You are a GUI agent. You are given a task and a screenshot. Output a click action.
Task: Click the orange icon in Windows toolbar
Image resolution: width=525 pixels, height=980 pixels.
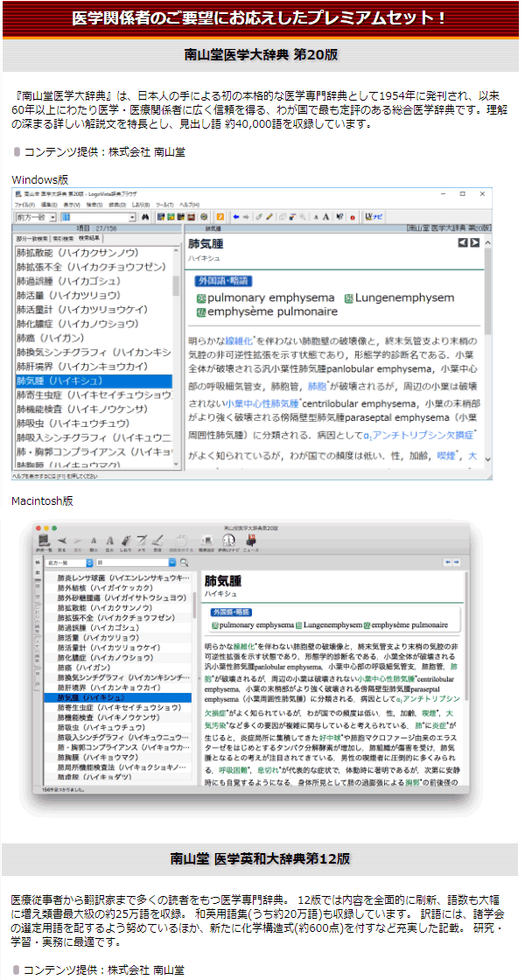point(220,217)
